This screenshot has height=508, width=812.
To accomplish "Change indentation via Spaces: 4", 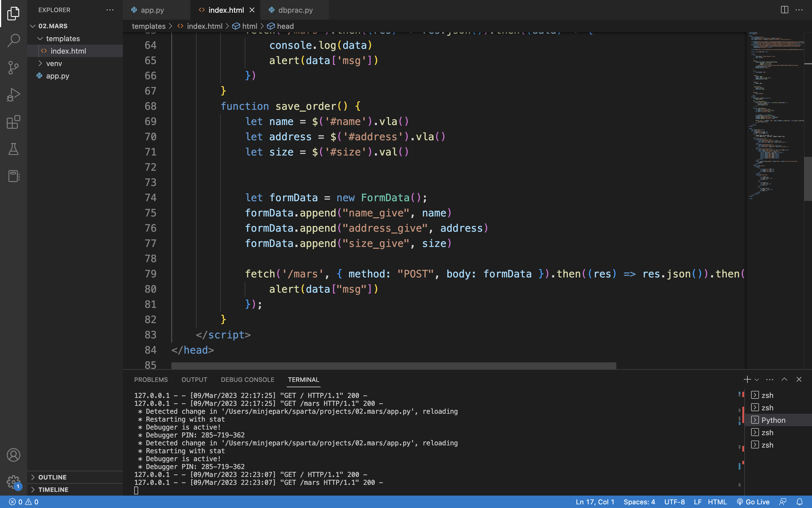I will coord(639,502).
